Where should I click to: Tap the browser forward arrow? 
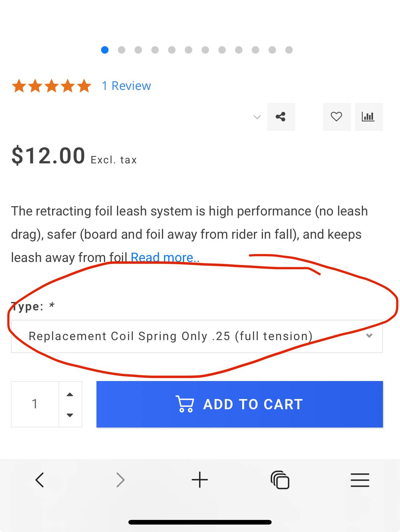pyautogui.click(x=120, y=480)
